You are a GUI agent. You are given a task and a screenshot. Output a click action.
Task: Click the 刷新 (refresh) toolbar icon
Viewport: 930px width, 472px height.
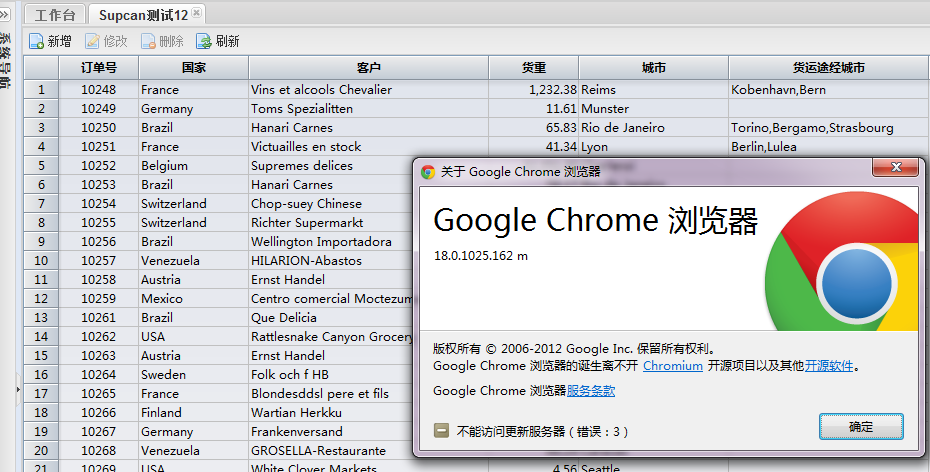(x=204, y=41)
